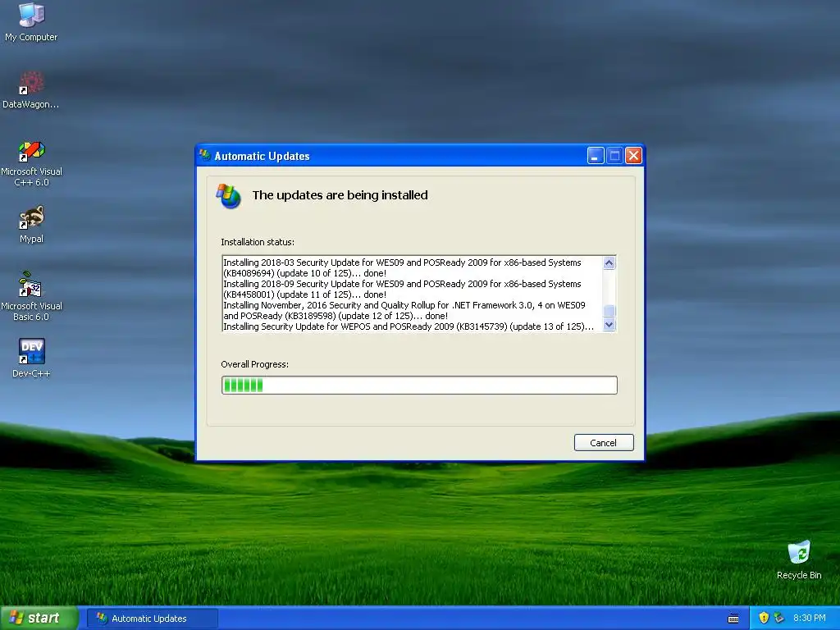Image resolution: width=840 pixels, height=630 pixels.
Task: Click the status list scroll up arrow
Action: (x=609, y=262)
